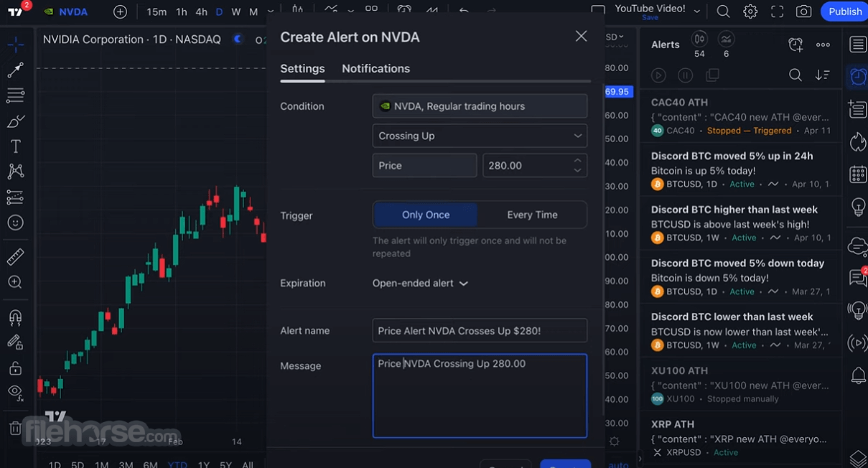Open NVDA condition symbol field
The height and width of the screenshot is (468, 868).
pos(480,106)
